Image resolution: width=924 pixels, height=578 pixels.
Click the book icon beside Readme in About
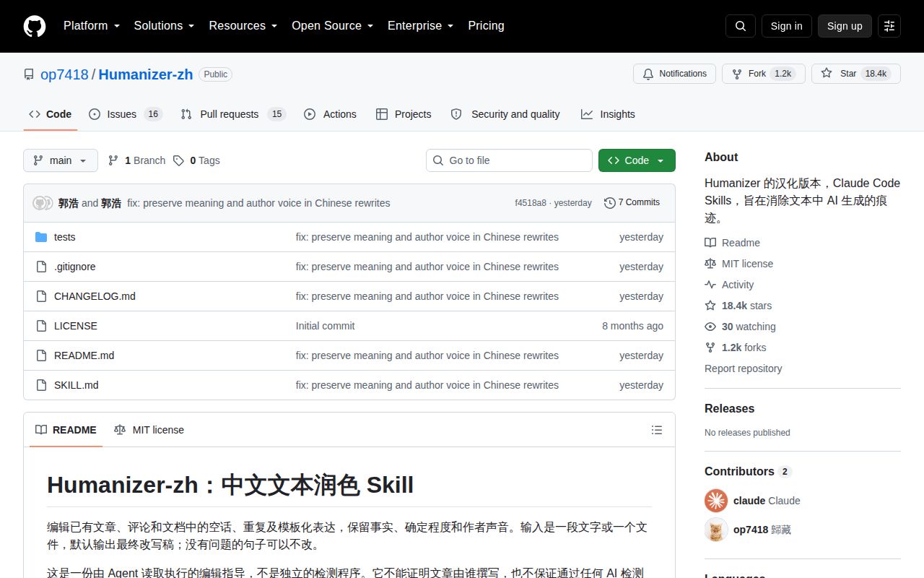point(710,243)
